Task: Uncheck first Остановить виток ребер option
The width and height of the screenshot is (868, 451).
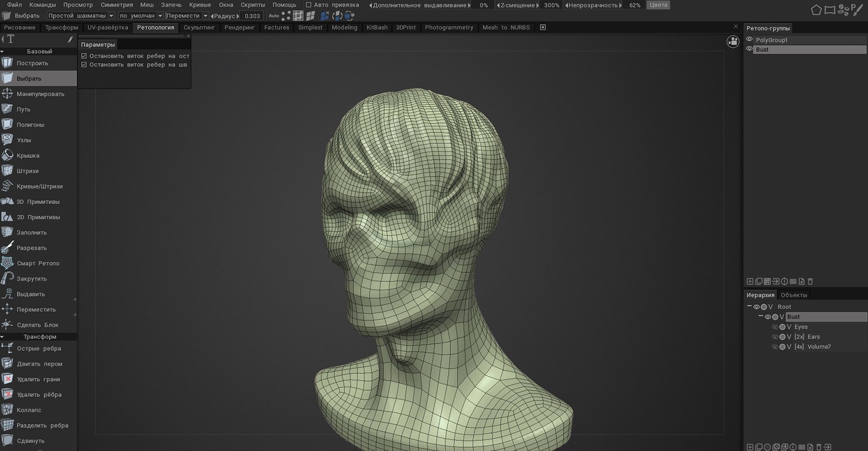Action: coord(84,56)
